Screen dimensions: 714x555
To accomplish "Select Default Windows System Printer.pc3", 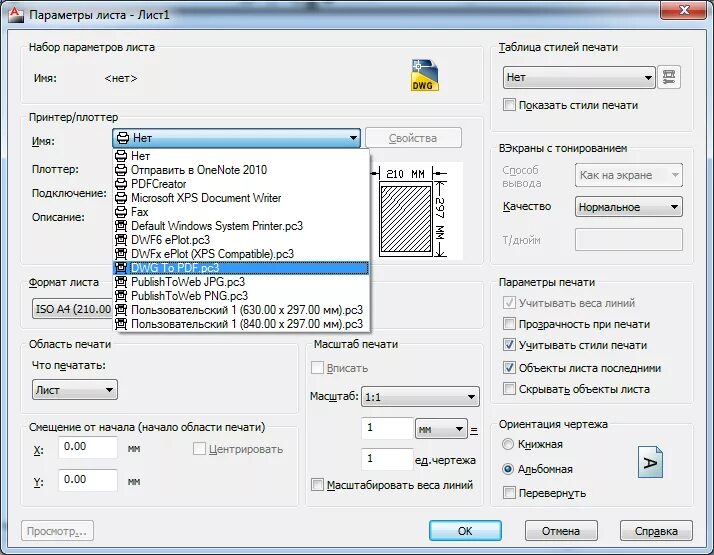I will tap(241, 226).
